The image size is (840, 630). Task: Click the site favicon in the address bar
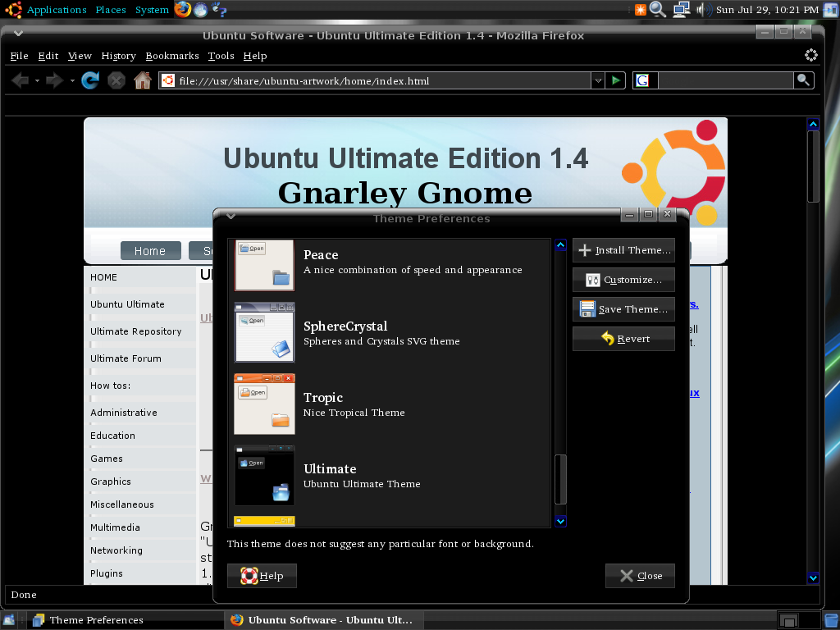168,81
